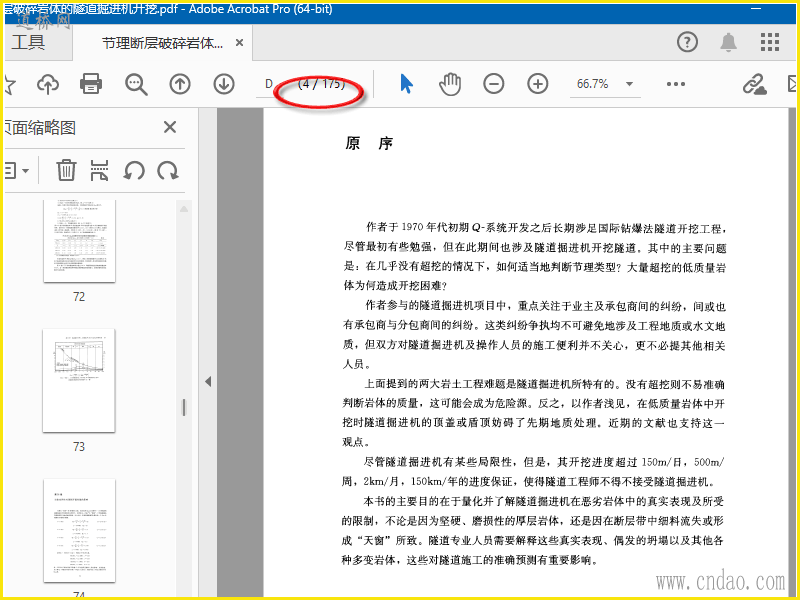
Task: Click the bookmark star icon
Action: (x=9, y=84)
